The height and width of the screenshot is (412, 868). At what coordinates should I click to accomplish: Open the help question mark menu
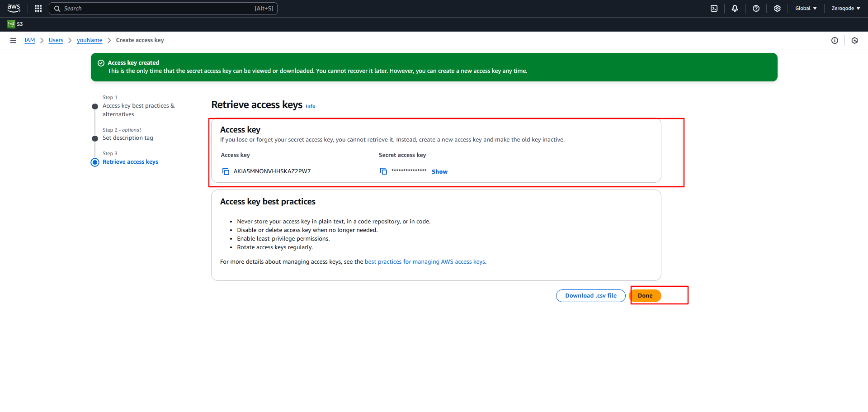point(756,9)
